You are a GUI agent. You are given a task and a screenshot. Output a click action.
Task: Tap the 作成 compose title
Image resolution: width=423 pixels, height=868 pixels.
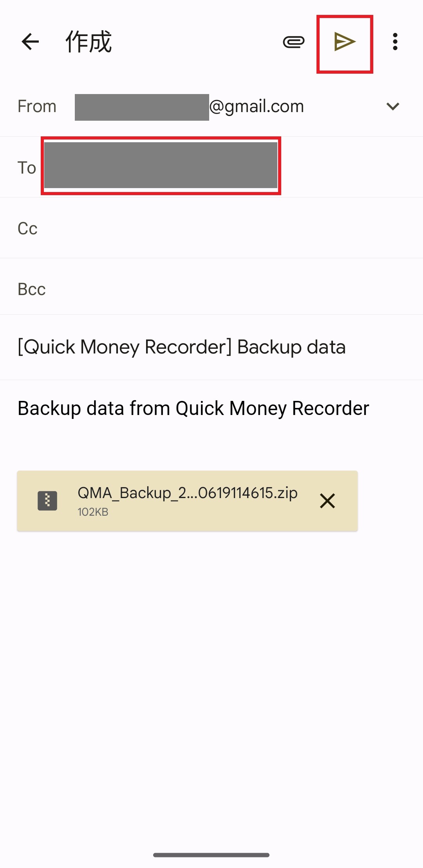(89, 42)
